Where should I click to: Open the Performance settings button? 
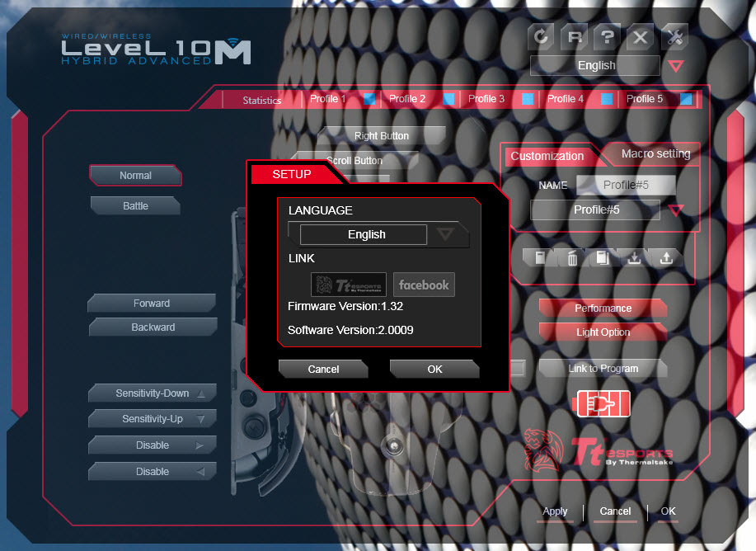point(603,308)
